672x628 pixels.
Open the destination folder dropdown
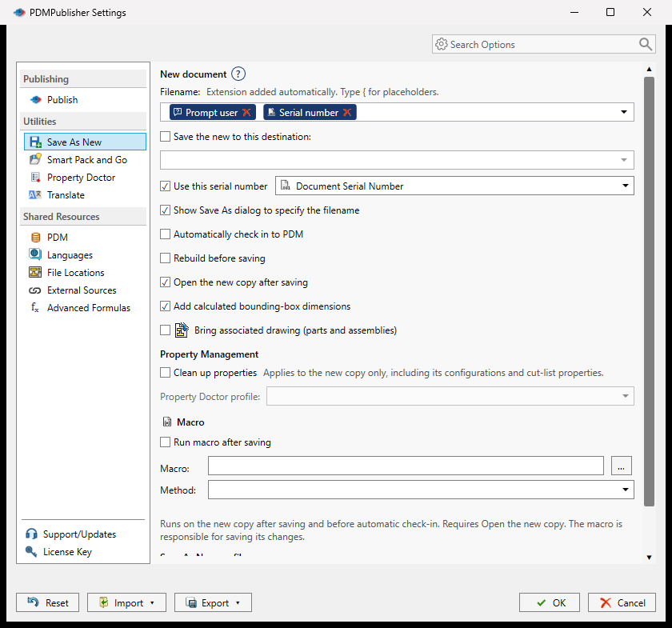623,160
